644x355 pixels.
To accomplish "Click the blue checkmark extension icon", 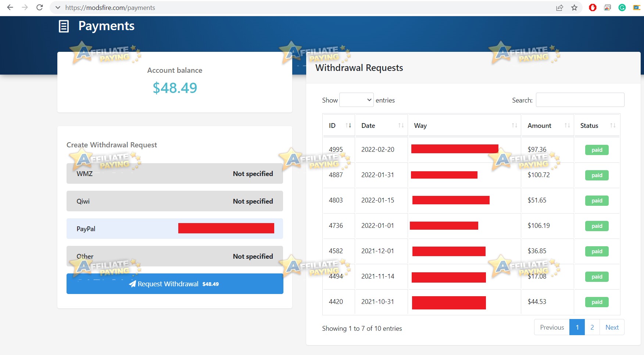I will 636,7.
